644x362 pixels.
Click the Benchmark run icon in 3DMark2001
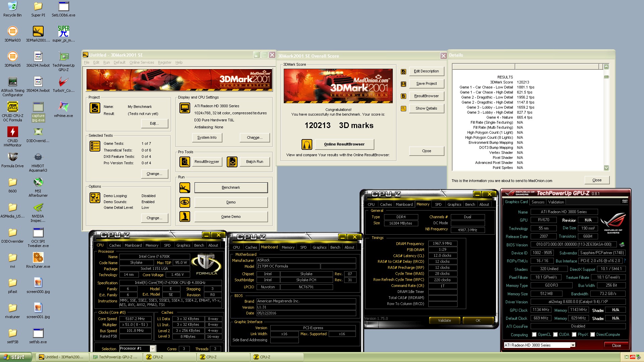(185, 188)
